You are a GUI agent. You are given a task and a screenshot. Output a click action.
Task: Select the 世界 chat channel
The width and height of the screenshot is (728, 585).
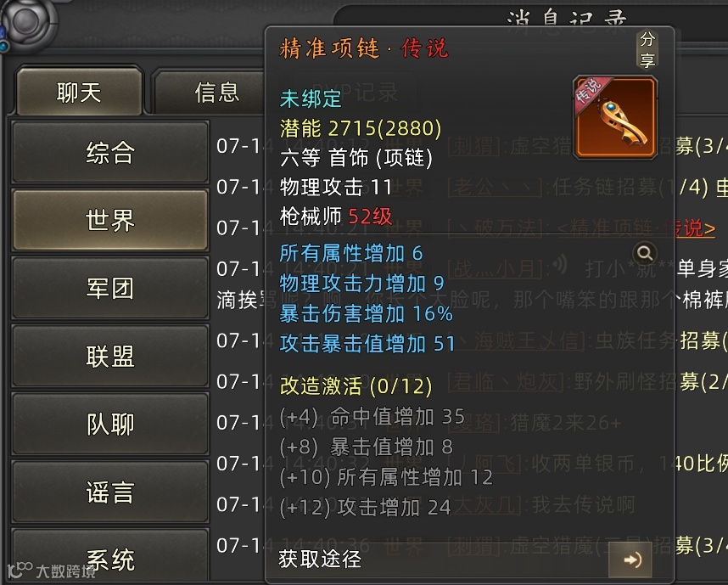point(110,220)
